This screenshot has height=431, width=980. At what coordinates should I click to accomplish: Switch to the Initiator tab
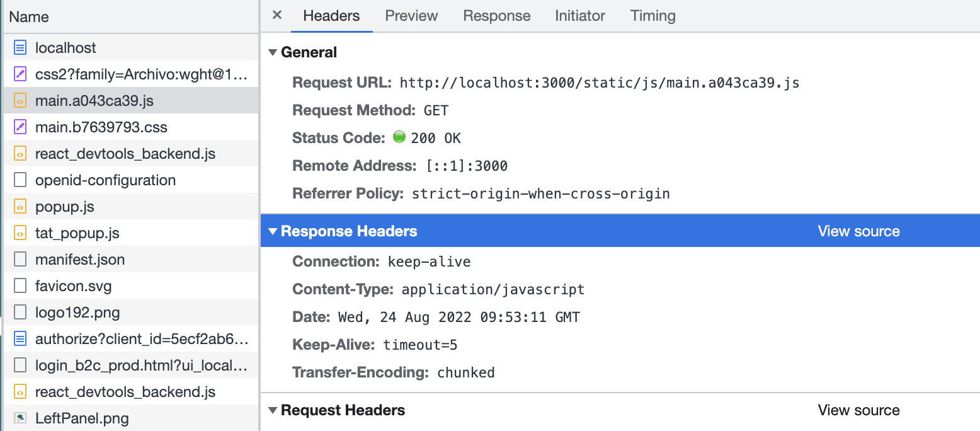[x=579, y=16]
